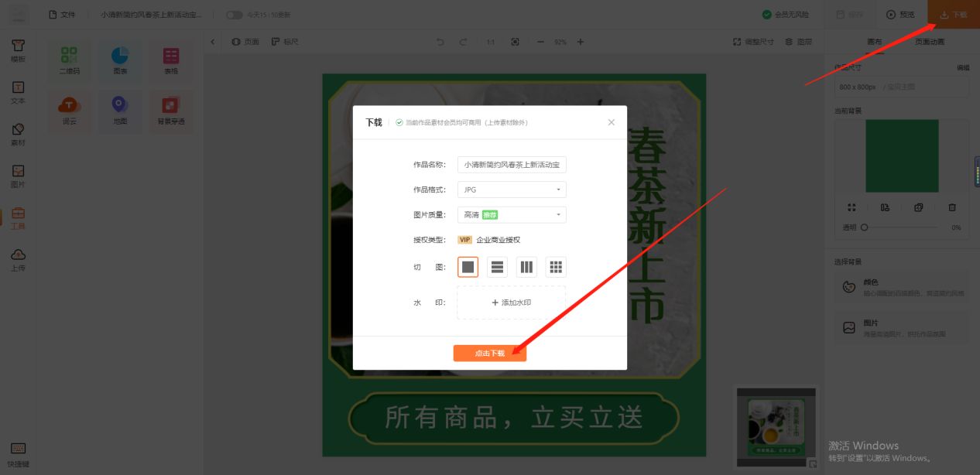Open the 表格 table tool
Viewport: 980px width, 475px height.
tap(170, 60)
